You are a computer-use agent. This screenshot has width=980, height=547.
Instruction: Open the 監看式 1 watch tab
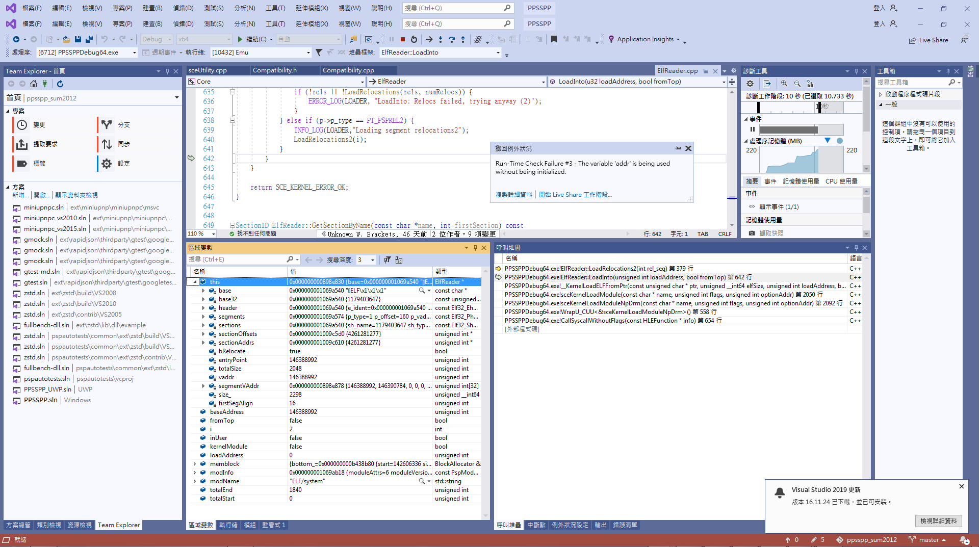[x=273, y=525]
